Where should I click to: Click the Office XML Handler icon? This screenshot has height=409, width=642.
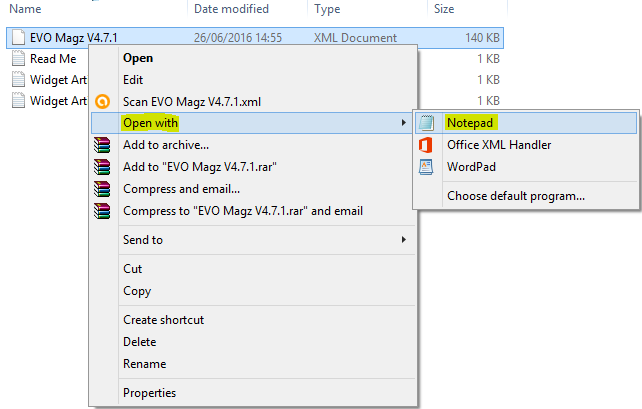[426, 145]
